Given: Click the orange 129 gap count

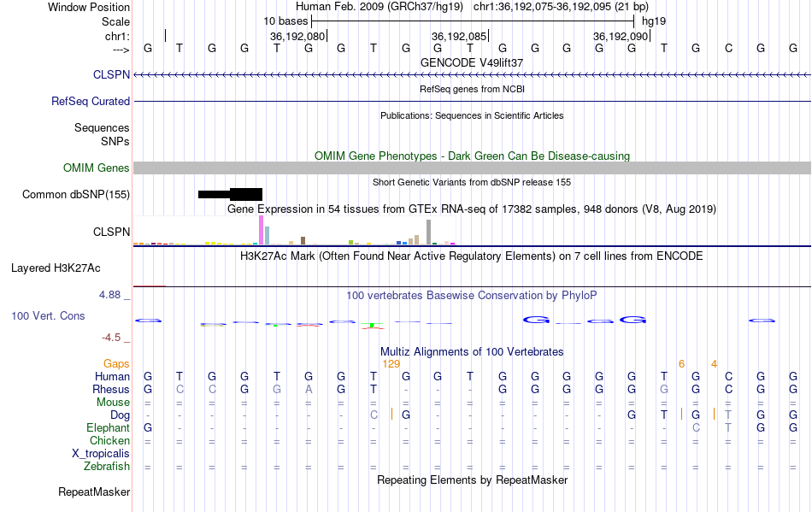Looking at the screenshot, I should (391, 364).
